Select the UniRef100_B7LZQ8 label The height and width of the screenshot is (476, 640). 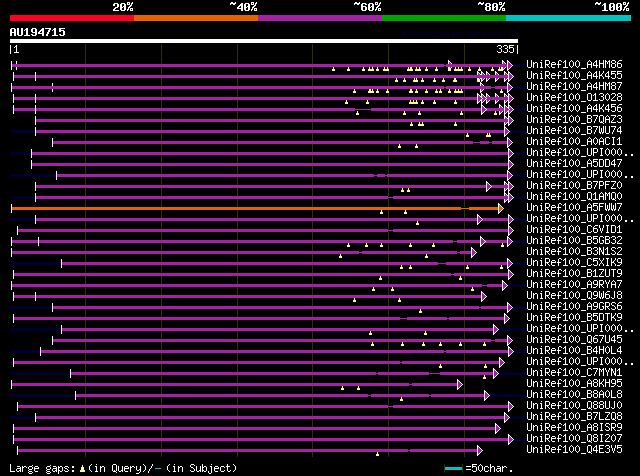click(574, 417)
